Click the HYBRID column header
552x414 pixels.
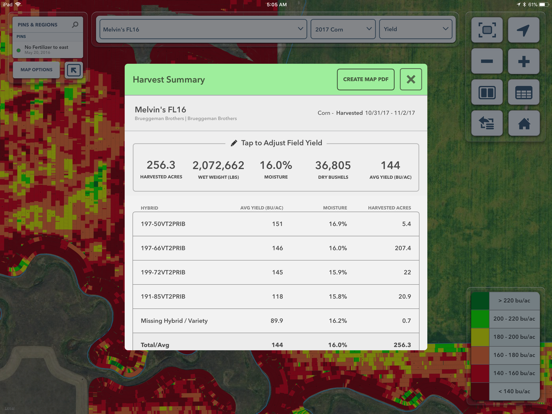coord(149,208)
